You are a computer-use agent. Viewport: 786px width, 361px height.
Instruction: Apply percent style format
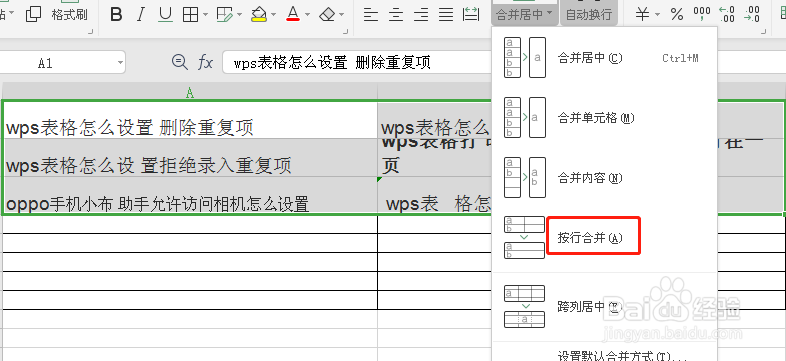click(x=677, y=15)
